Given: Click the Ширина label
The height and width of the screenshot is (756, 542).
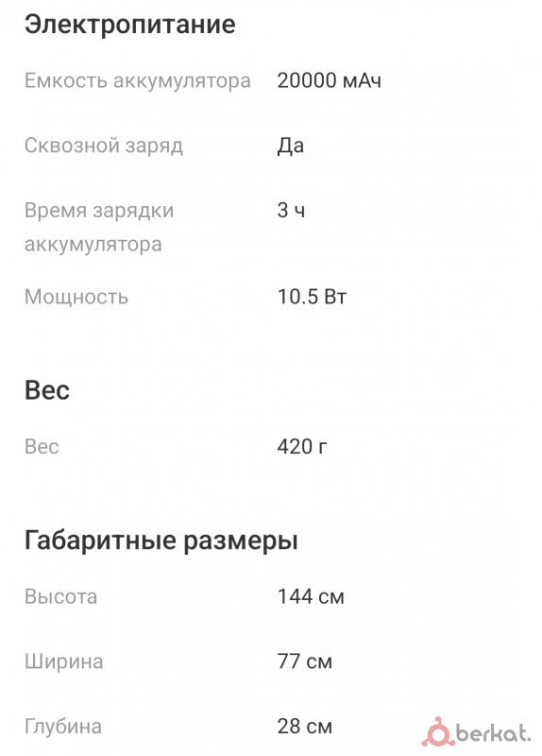Looking at the screenshot, I should click(64, 661).
